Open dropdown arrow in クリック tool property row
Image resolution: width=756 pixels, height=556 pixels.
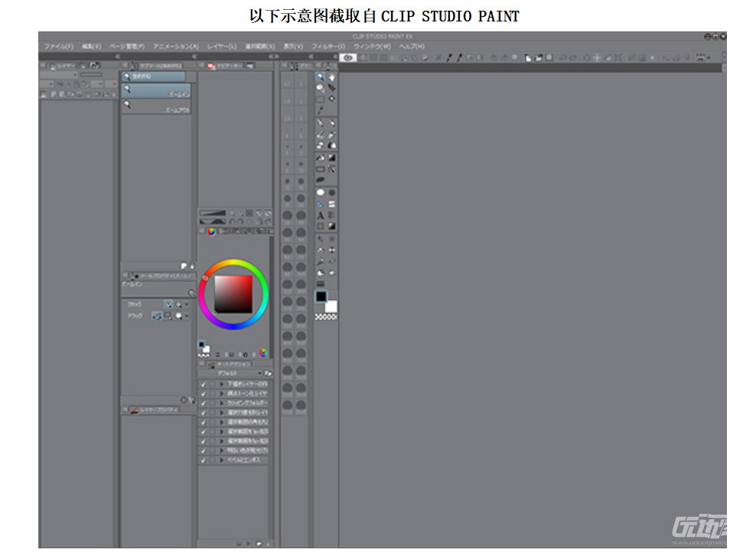[x=187, y=305]
